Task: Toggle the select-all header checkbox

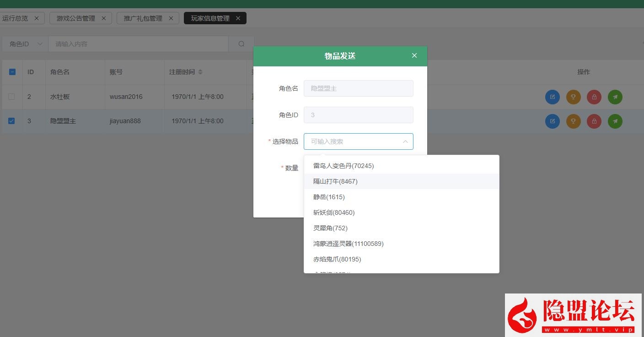Action: [12, 72]
